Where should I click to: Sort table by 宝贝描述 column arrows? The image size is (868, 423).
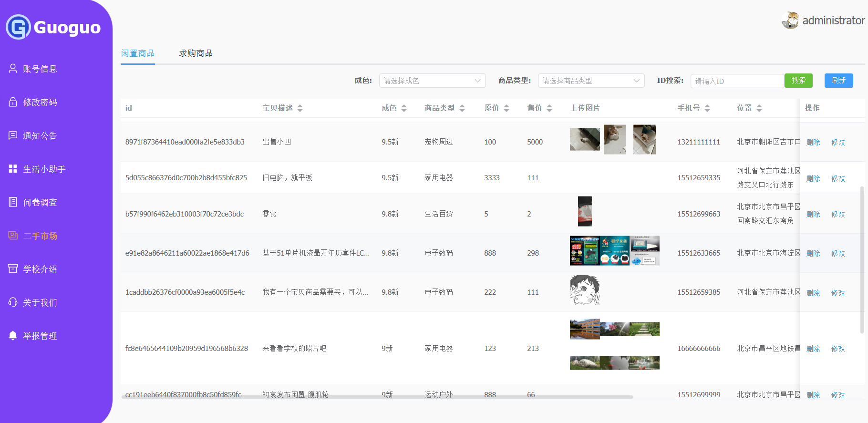tap(300, 108)
